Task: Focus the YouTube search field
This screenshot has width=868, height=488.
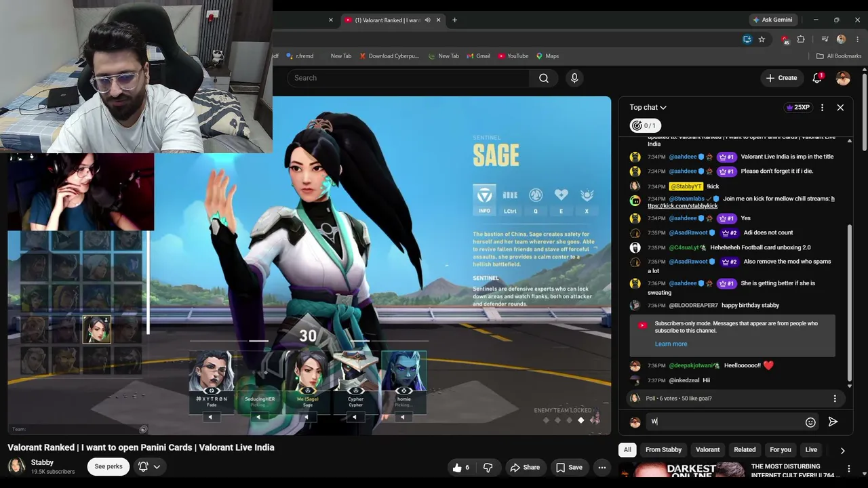Action: [x=409, y=78]
